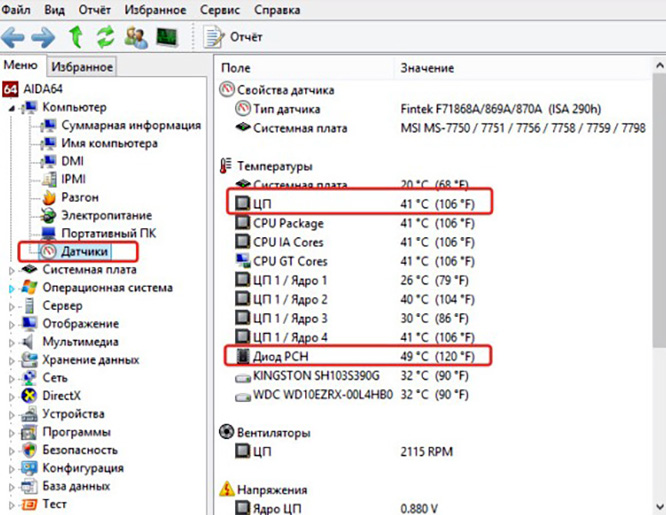Click the green up-level arrow icon
Viewport: 666px width, 515px height.
click(x=76, y=37)
